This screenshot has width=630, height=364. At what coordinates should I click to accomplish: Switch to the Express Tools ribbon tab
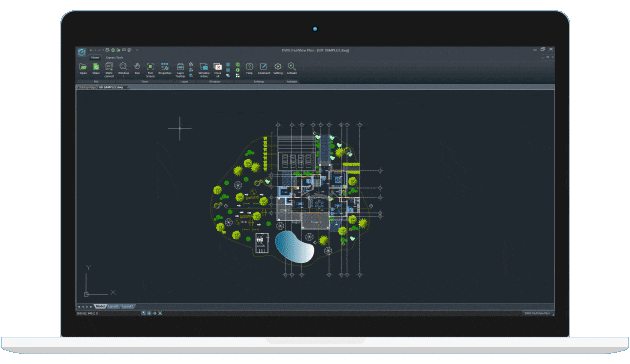(x=115, y=57)
